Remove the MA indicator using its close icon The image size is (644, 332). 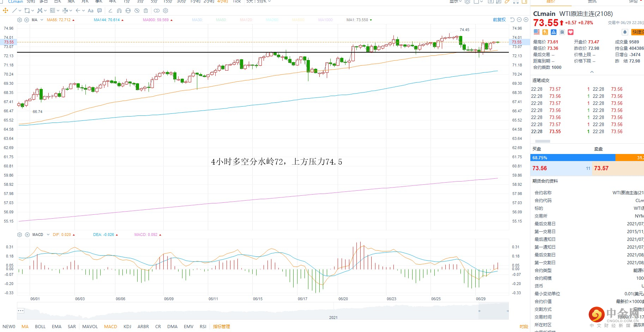(27, 20)
